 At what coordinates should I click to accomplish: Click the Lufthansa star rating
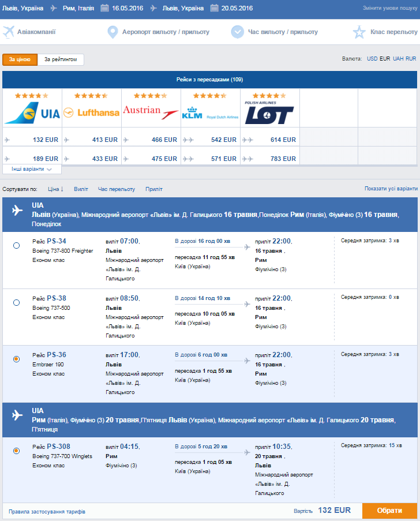point(91,96)
